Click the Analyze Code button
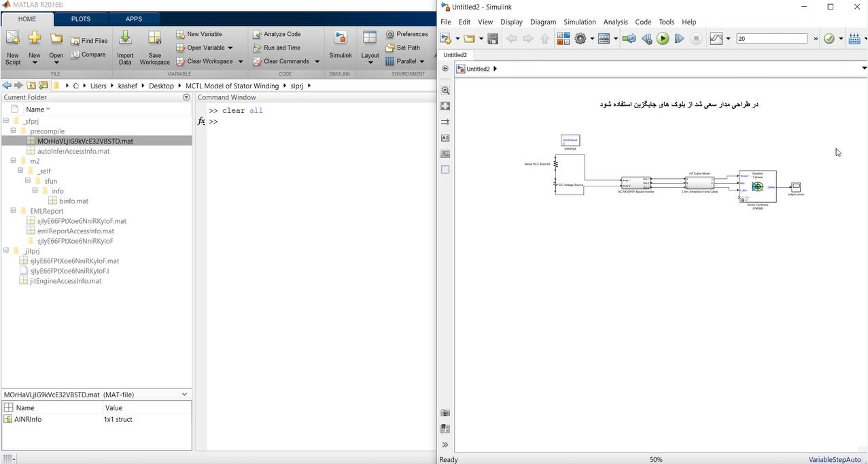 pyautogui.click(x=277, y=34)
